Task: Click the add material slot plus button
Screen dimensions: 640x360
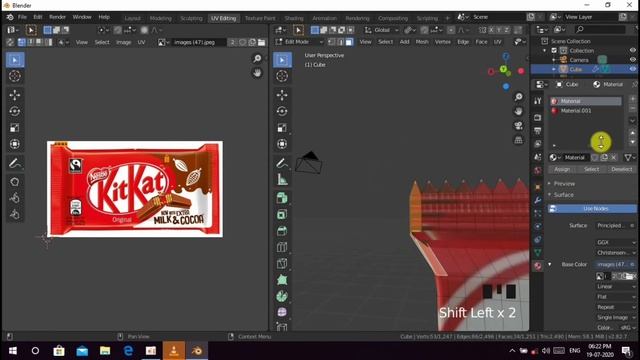Action: [x=633, y=99]
